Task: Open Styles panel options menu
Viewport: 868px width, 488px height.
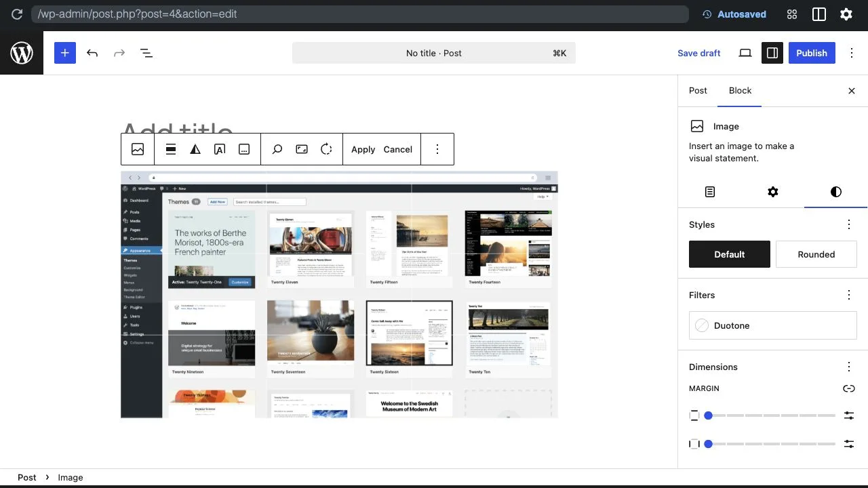Action: click(x=849, y=224)
